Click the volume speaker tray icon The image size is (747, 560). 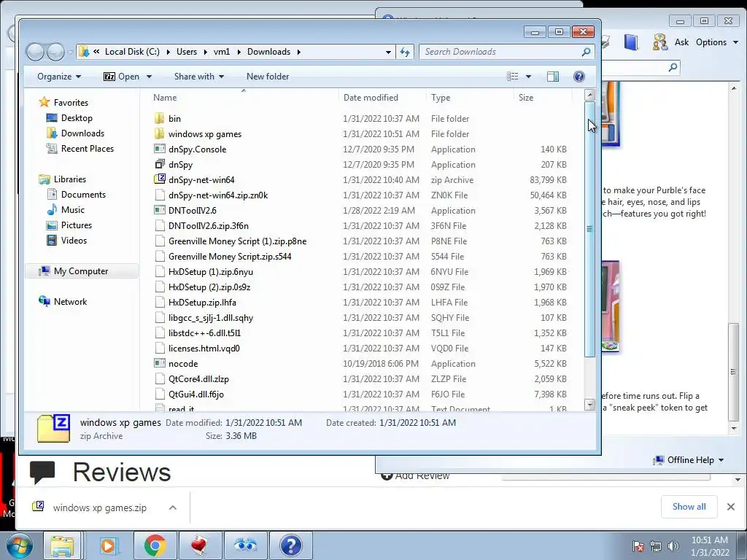673,545
